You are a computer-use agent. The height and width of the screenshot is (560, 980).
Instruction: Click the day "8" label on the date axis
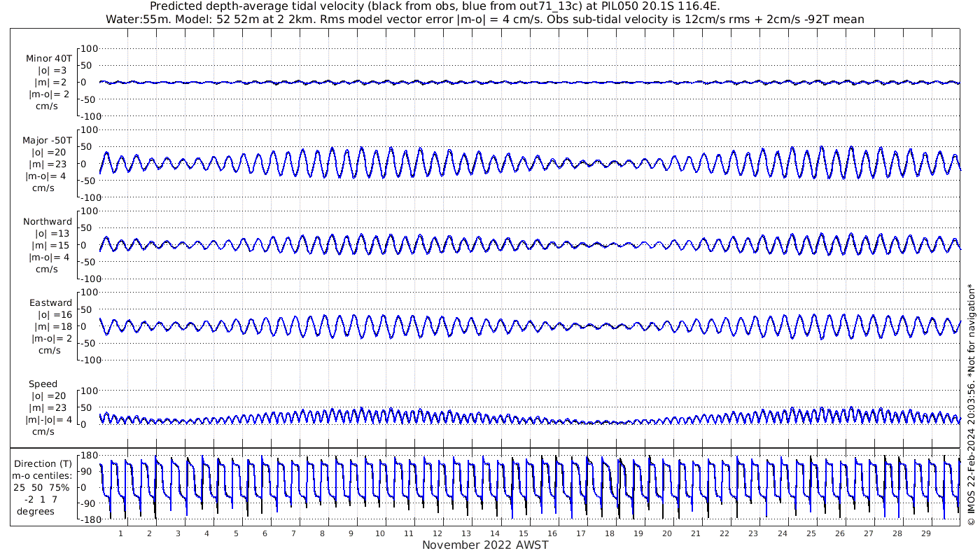tap(322, 533)
